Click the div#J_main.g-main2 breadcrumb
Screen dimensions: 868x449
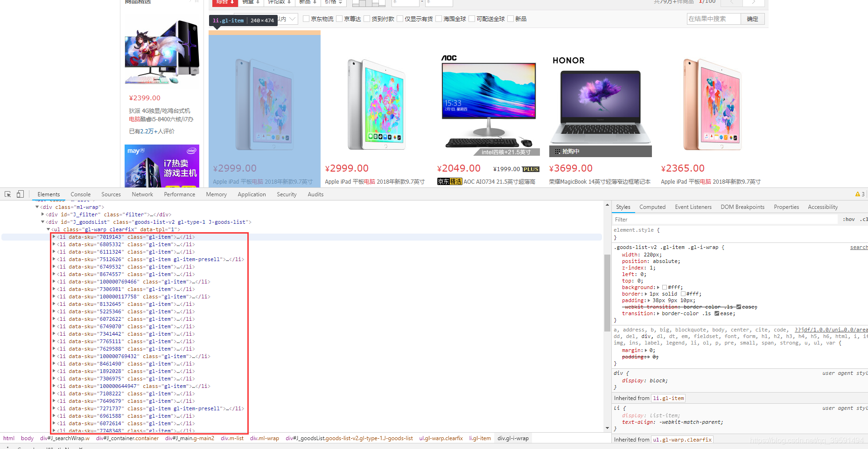[x=189, y=438]
